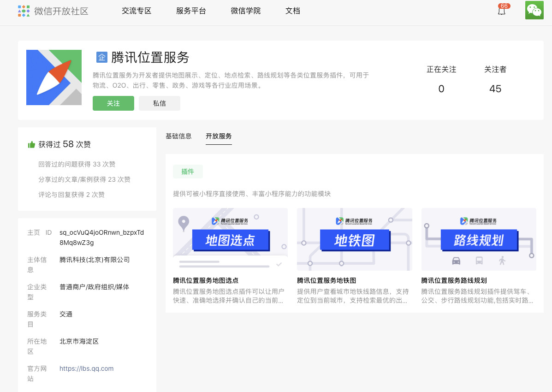Open the 地铁图 plugin thumbnail
This screenshot has width=552, height=392.
pyautogui.click(x=355, y=239)
